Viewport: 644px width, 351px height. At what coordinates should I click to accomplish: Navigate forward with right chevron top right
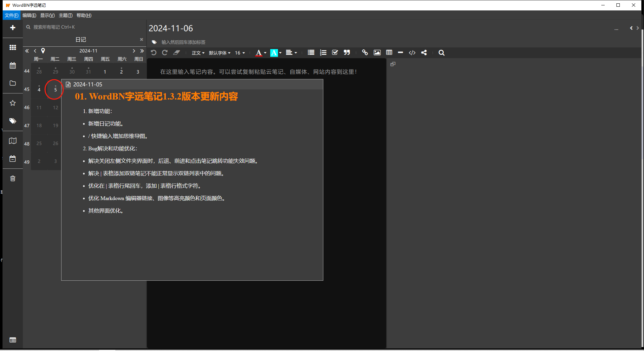[x=638, y=28]
